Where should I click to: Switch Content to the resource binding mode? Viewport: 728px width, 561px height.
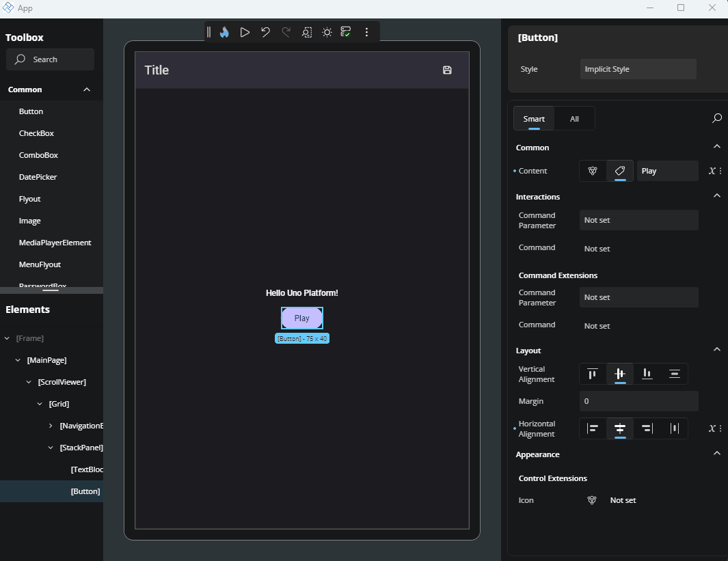coord(592,171)
